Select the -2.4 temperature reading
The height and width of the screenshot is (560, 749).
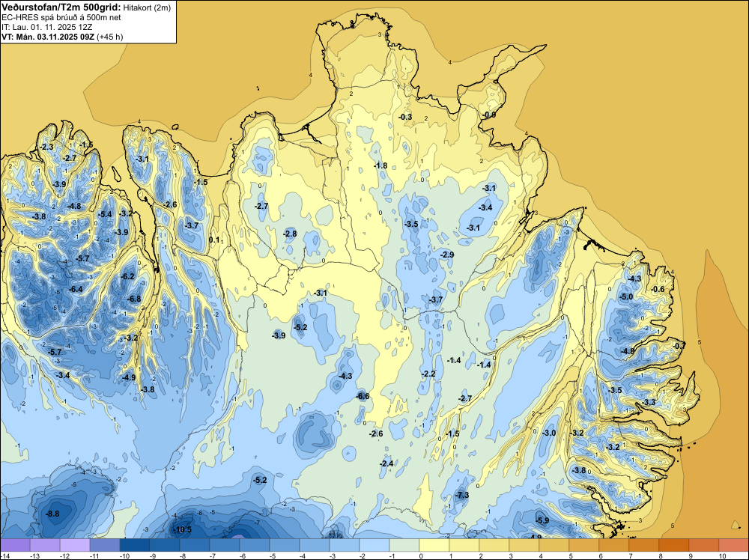click(386, 463)
